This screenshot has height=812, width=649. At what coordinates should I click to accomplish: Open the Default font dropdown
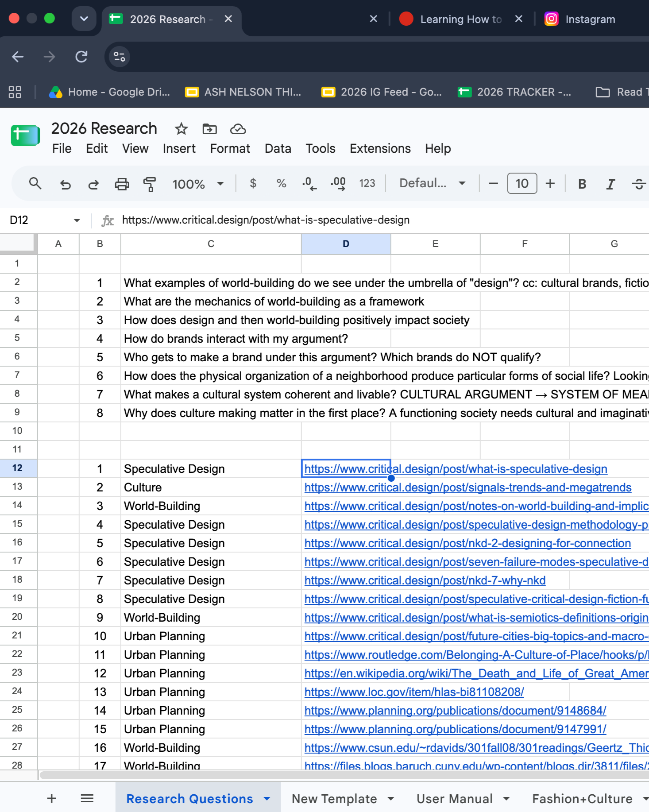click(x=433, y=183)
